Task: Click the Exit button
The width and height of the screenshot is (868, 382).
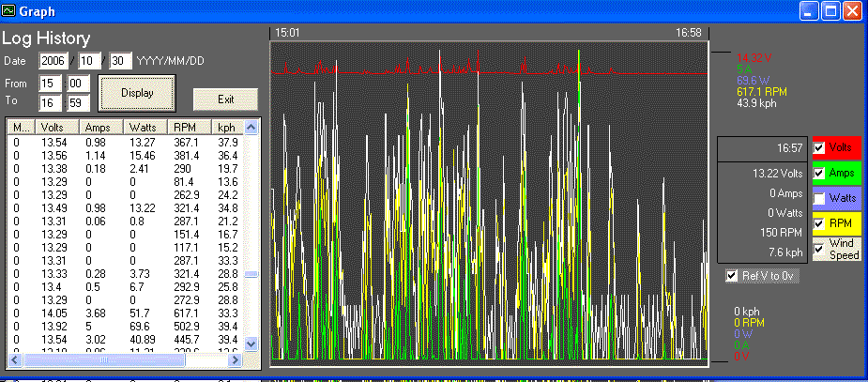Action: pyautogui.click(x=225, y=99)
